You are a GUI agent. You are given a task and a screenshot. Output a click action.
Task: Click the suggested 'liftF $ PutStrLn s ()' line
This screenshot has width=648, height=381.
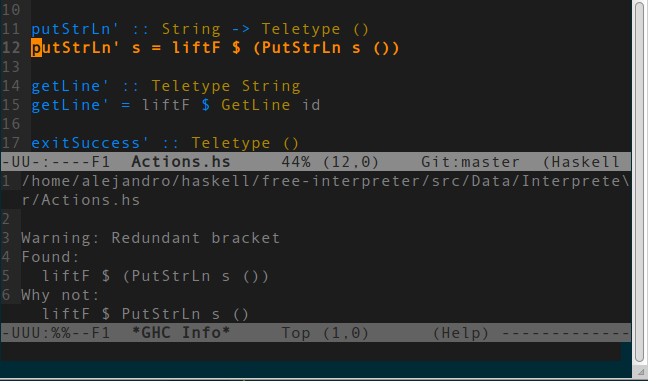(x=145, y=314)
